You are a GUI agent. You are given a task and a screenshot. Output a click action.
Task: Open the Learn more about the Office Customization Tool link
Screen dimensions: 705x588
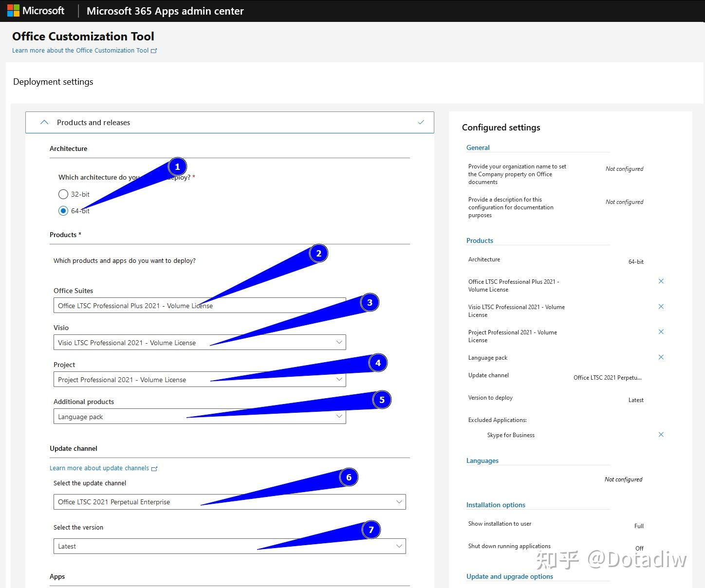pos(80,50)
